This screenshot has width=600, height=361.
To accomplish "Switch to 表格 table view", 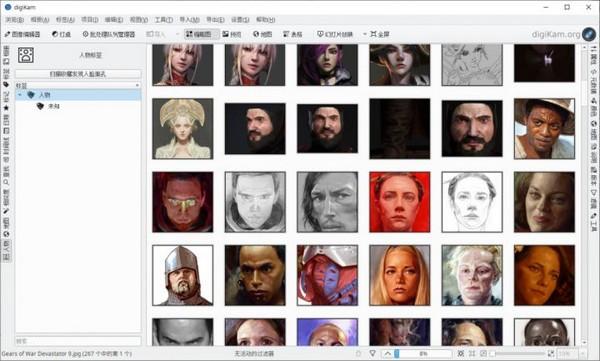I will tap(292, 34).
